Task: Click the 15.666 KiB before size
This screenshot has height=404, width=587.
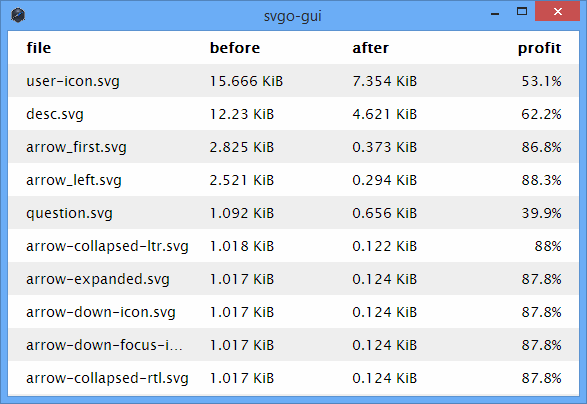Action: (x=246, y=81)
